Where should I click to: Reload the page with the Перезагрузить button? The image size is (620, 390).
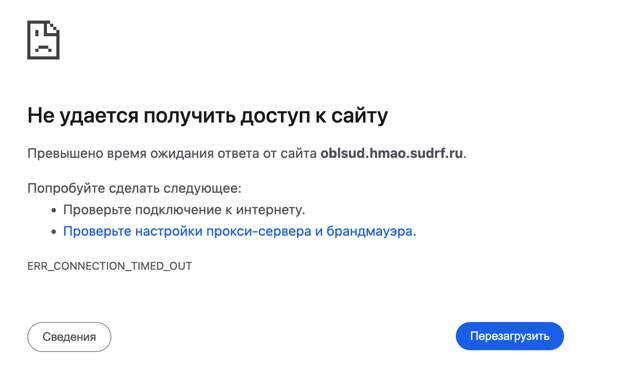click(x=510, y=336)
